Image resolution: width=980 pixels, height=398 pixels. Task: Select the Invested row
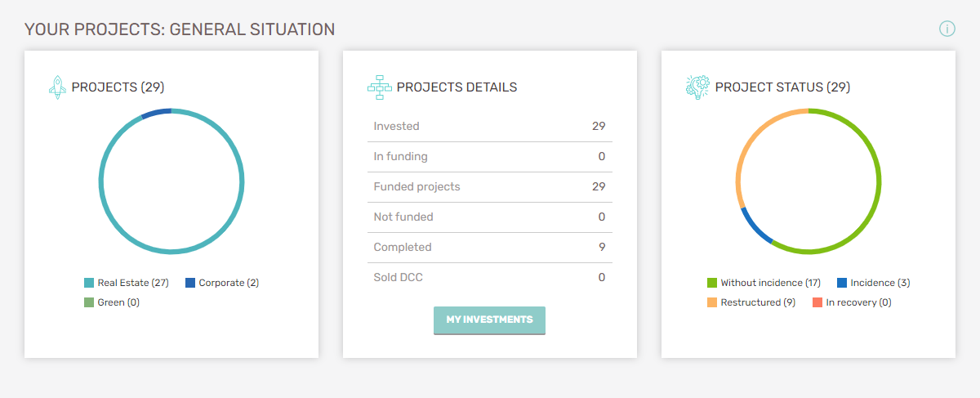click(490, 127)
